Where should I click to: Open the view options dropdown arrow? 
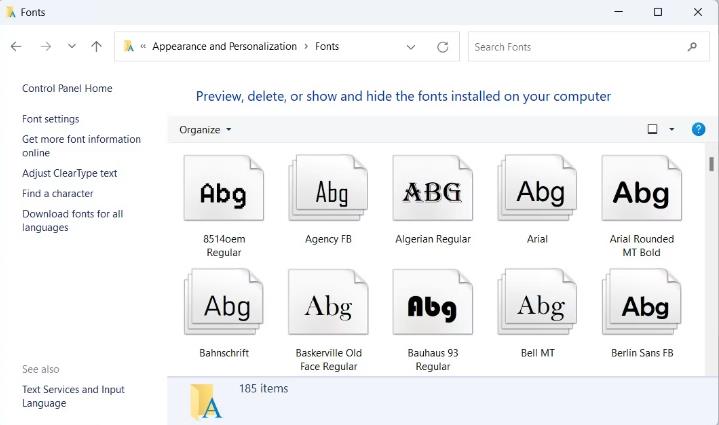pyautogui.click(x=671, y=129)
